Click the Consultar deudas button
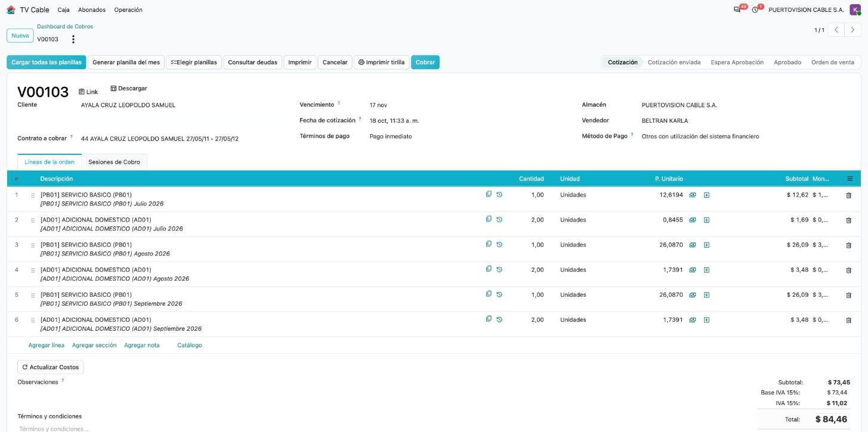Image resolution: width=868 pixels, height=432 pixels. [x=253, y=62]
